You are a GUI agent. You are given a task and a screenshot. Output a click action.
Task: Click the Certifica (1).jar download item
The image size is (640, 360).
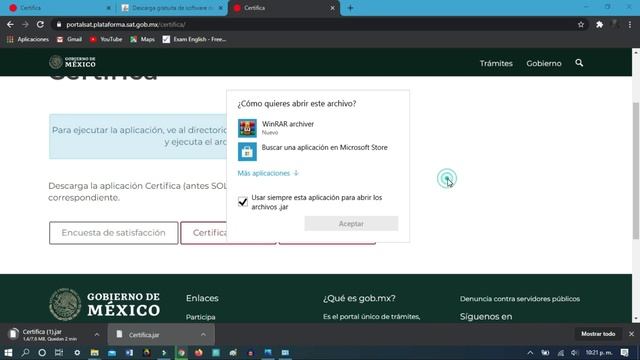[49, 335]
